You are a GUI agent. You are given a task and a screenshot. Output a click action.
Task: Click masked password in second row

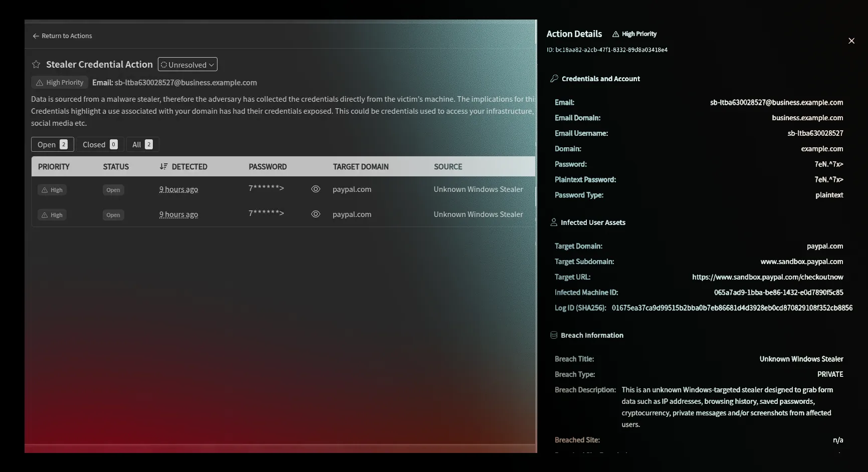point(266,214)
